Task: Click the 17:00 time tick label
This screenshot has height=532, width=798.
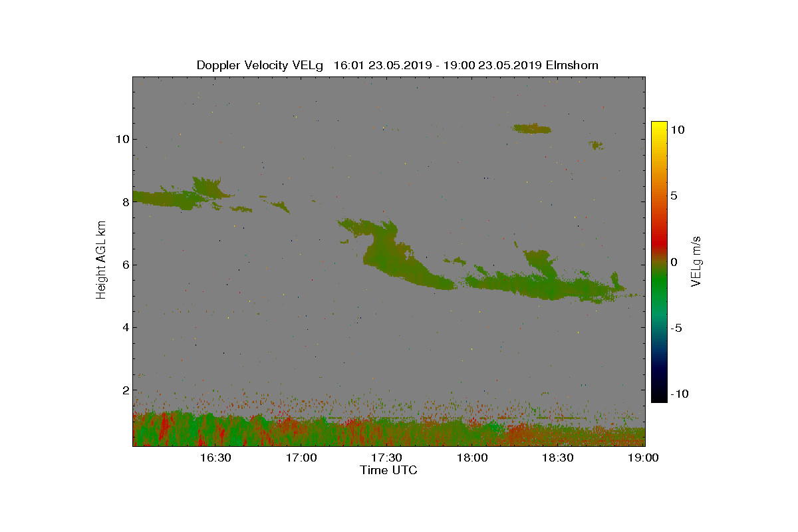Action: 301,458
